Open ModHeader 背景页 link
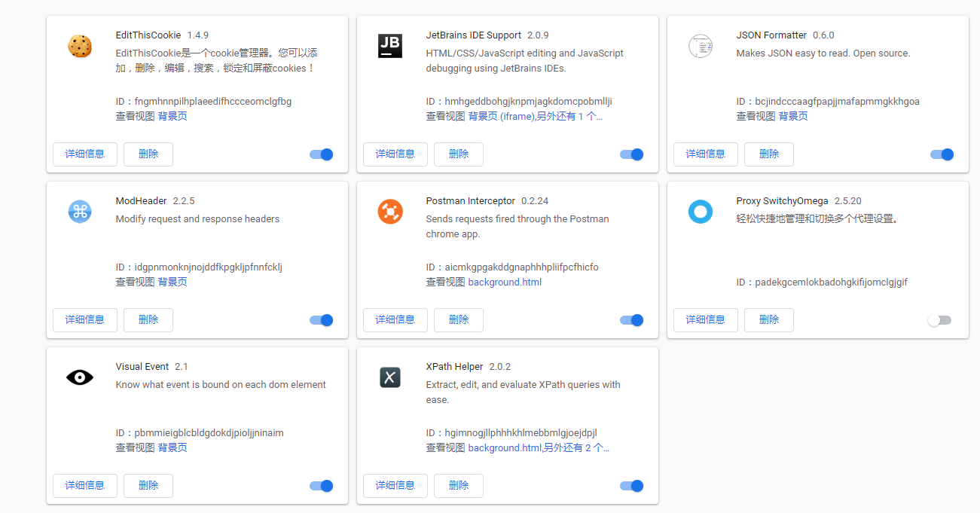Screen dimensions: 980x513 point(172,282)
